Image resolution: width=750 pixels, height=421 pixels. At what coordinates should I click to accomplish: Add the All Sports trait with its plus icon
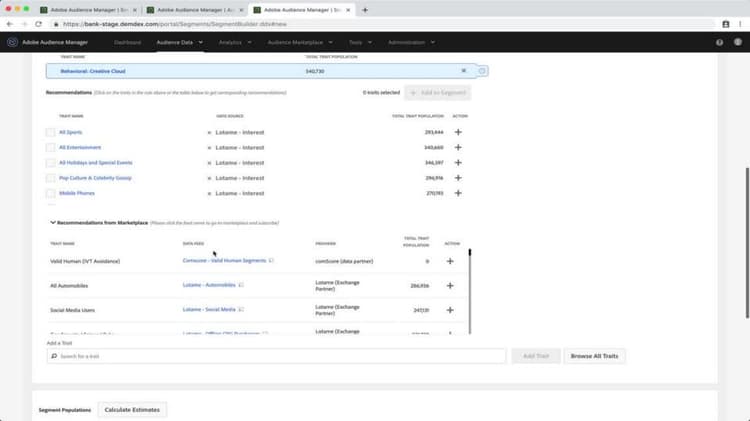pos(458,132)
